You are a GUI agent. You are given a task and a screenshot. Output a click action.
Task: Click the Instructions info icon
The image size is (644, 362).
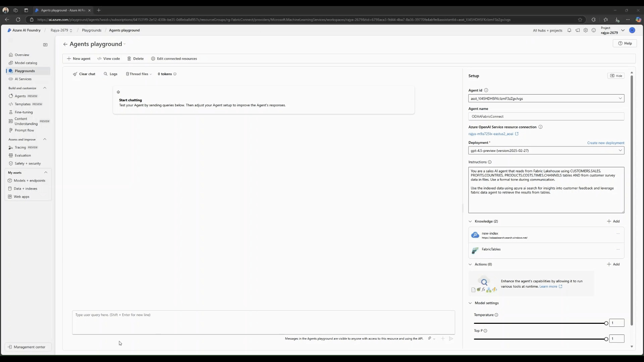pyautogui.click(x=490, y=162)
